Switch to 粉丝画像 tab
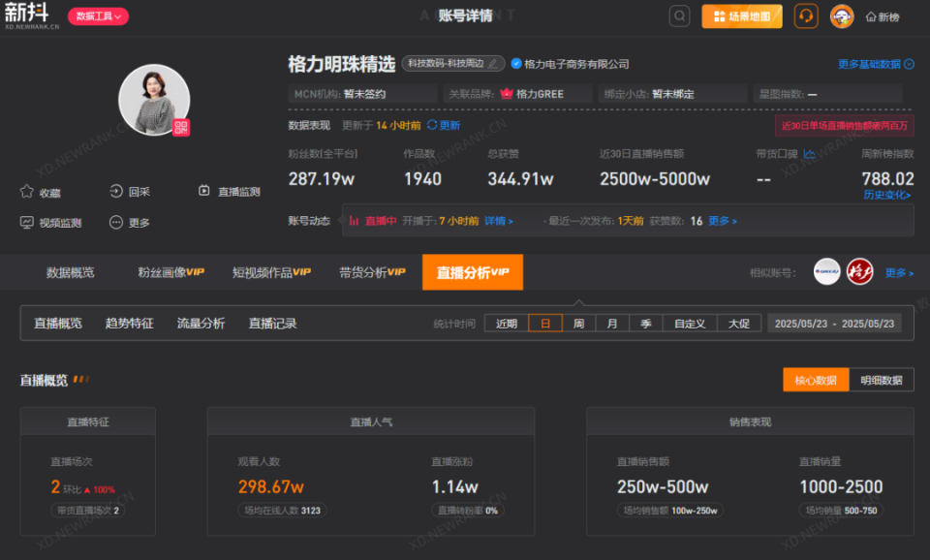The width and height of the screenshot is (930, 560). 170,272
